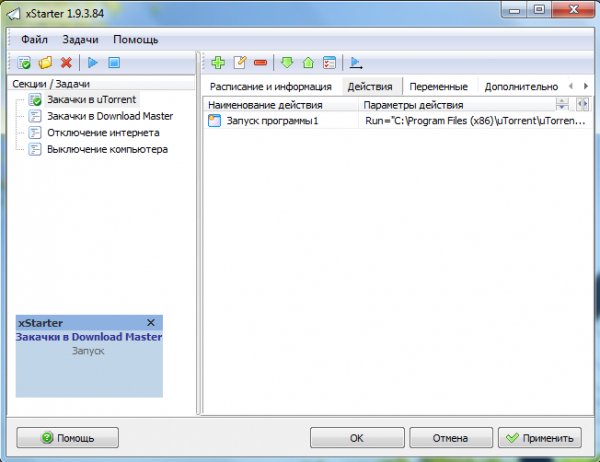Open the Переменные tab
This screenshot has height=462, width=600.
[439, 87]
